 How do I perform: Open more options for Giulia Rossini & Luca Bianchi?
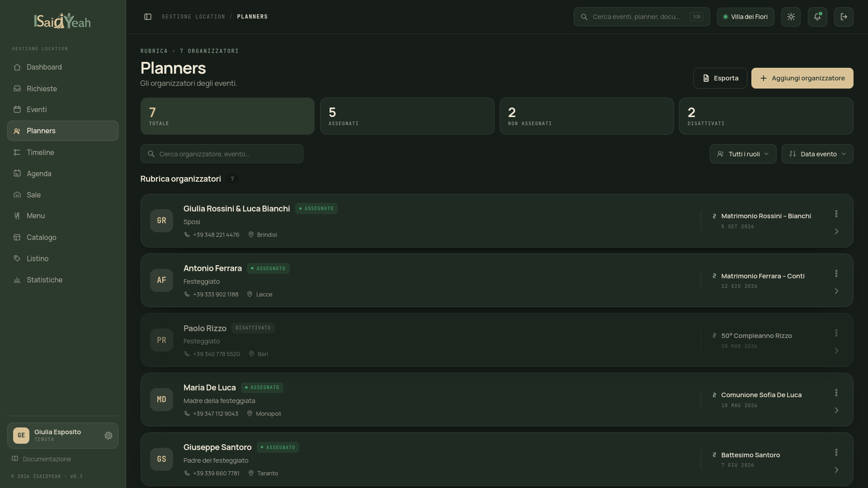click(x=836, y=214)
